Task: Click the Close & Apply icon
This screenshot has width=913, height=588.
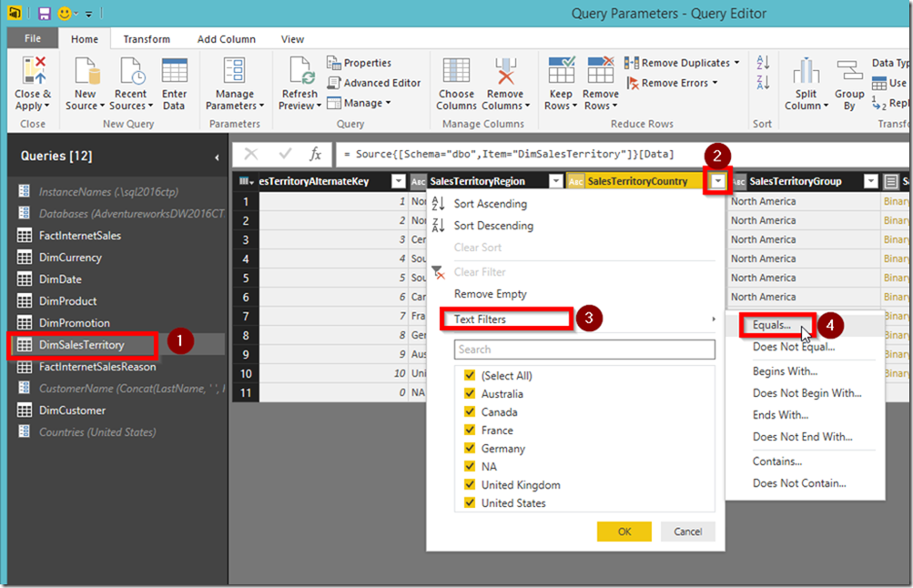Action: pos(33,70)
